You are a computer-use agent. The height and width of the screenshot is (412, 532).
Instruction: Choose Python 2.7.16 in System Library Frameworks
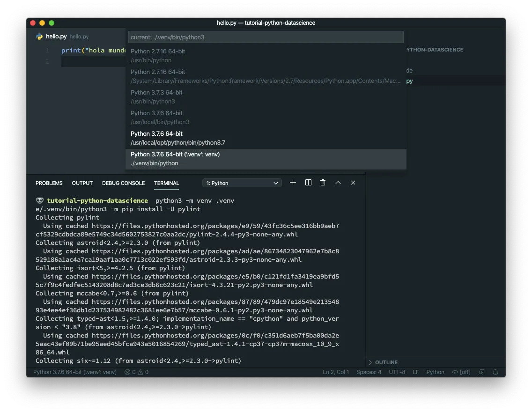click(266, 77)
